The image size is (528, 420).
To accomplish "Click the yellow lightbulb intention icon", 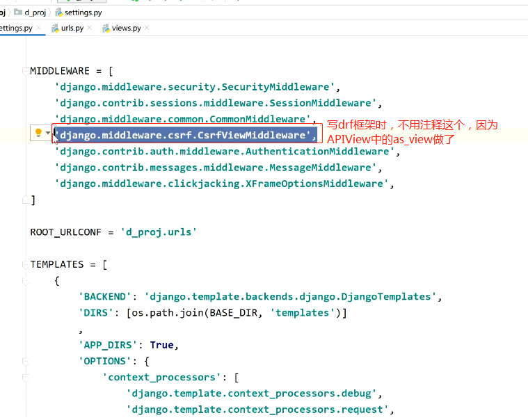I will pyautogui.click(x=38, y=133).
